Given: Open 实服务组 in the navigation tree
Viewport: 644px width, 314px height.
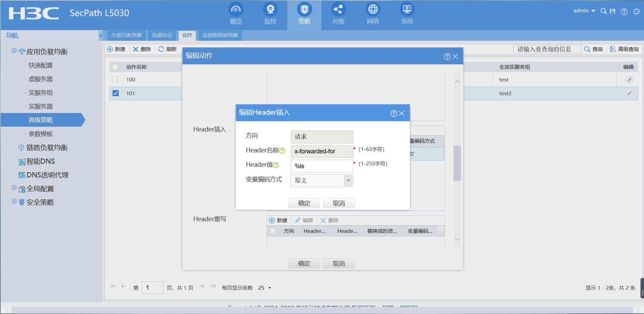Looking at the screenshot, I should (41, 93).
